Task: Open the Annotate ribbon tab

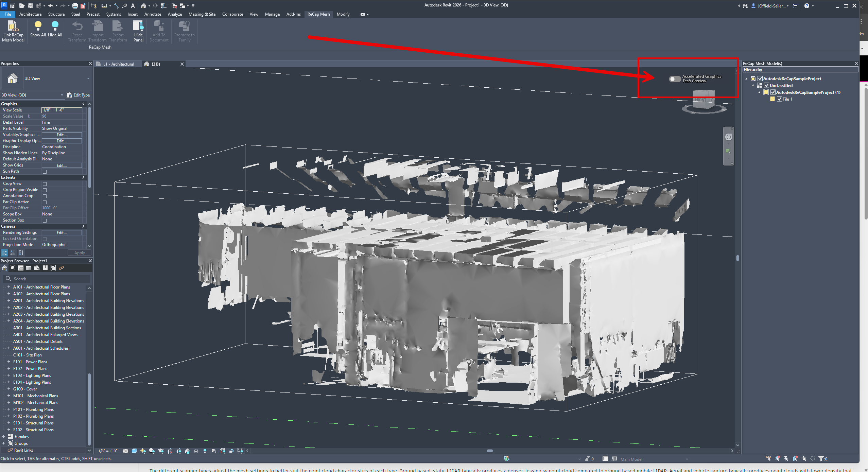Action: tap(153, 14)
